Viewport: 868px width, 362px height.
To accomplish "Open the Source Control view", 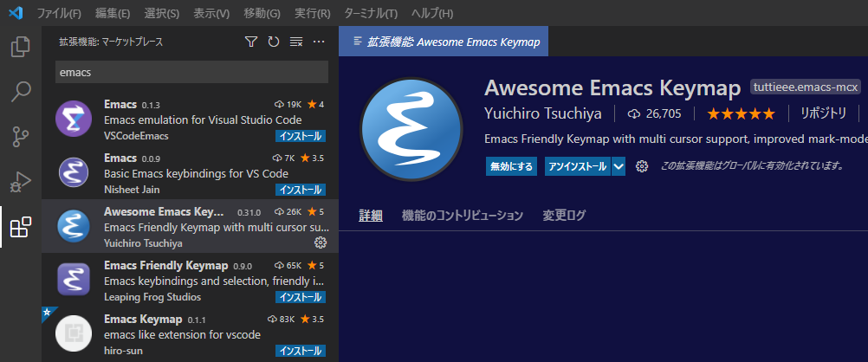I will (x=21, y=136).
